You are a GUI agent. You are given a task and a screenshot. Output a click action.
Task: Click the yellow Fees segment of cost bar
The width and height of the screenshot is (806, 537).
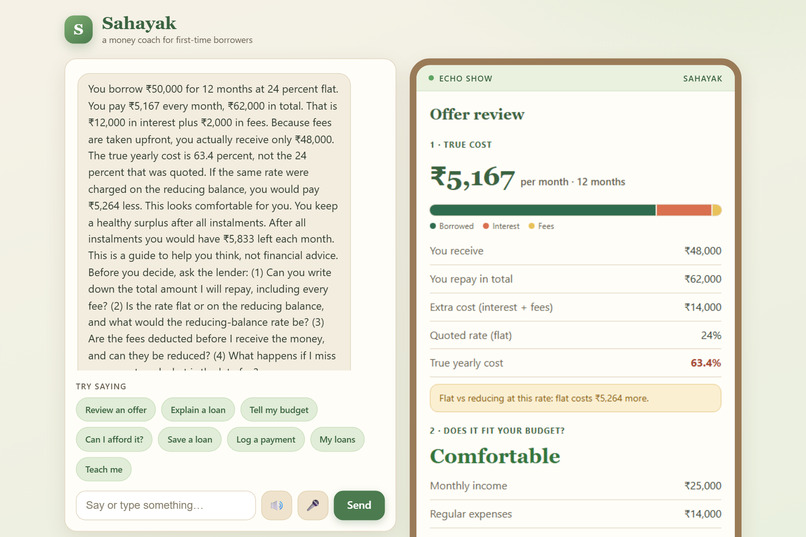click(717, 210)
